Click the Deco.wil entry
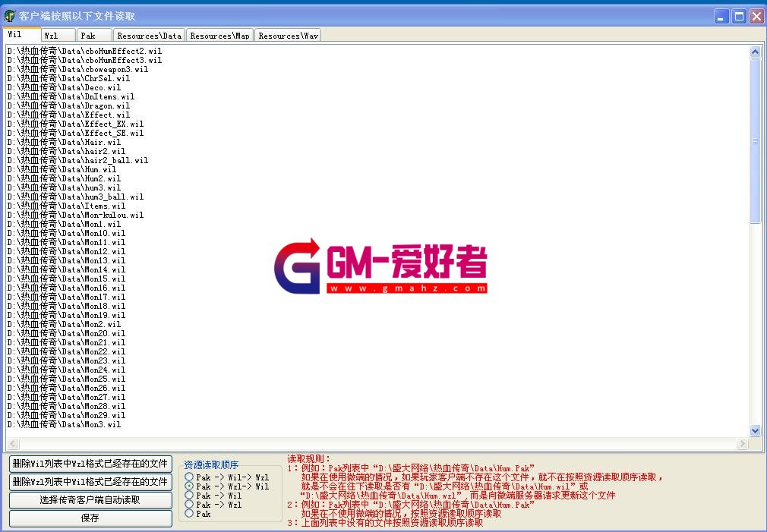This screenshot has height=532, width=767. 64,87
